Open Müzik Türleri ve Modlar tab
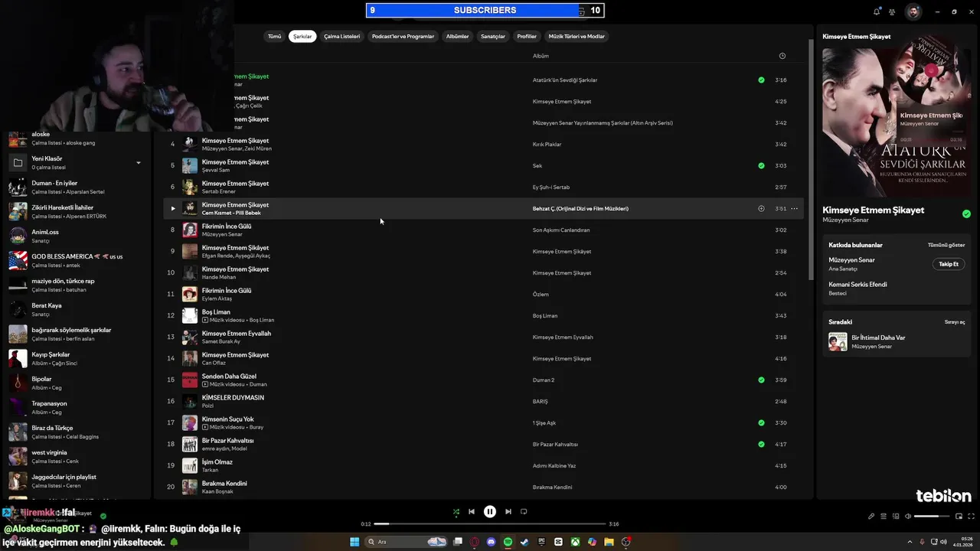980x551 pixels. pos(577,36)
